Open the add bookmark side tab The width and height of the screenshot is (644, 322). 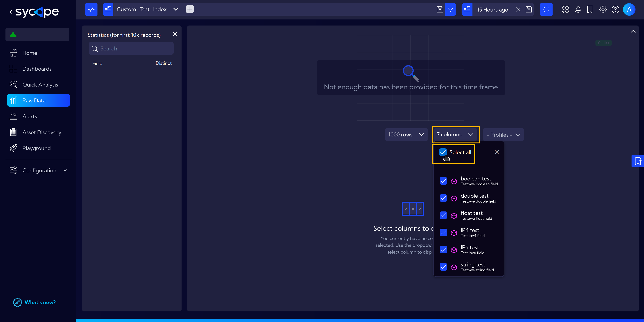click(x=638, y=161)
